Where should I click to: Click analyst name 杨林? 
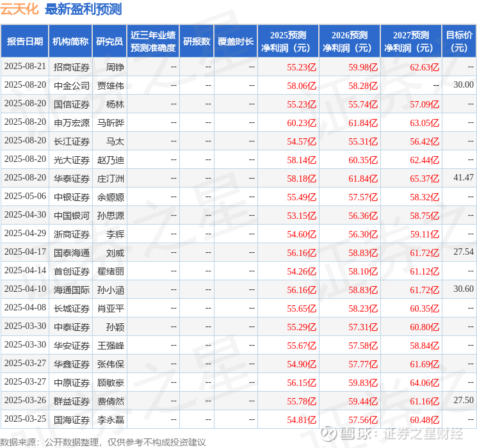click(115, 104)
